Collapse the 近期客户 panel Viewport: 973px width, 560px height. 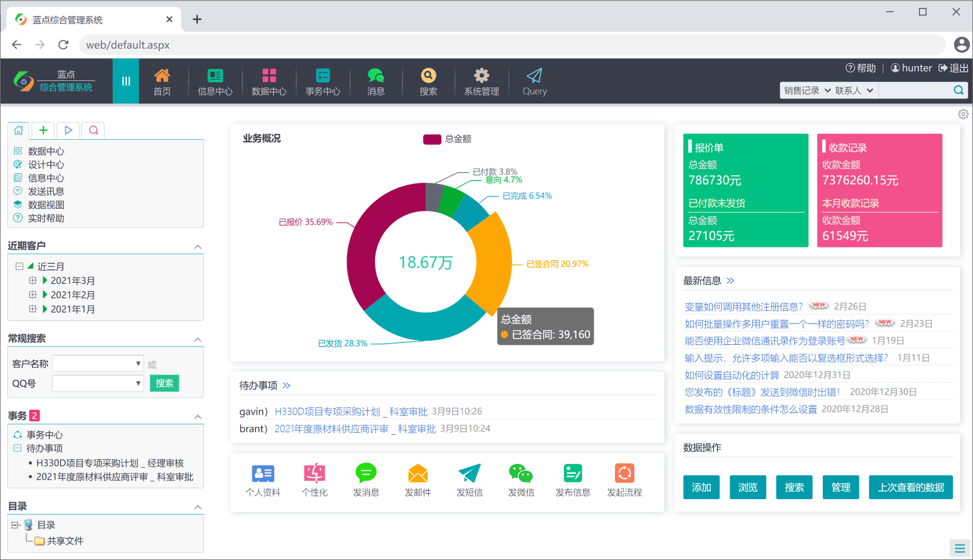click(x=198, y=247)
